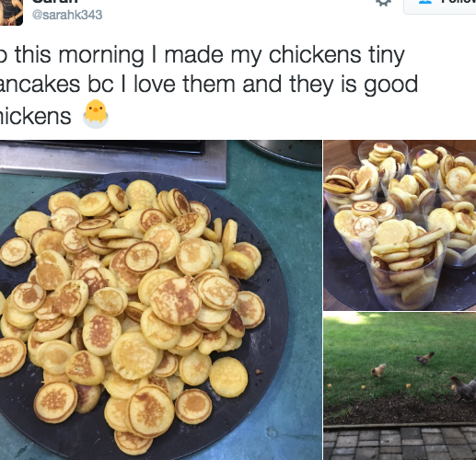
Task: Click the front cup full of pancakes
Action: click(405, 265)
